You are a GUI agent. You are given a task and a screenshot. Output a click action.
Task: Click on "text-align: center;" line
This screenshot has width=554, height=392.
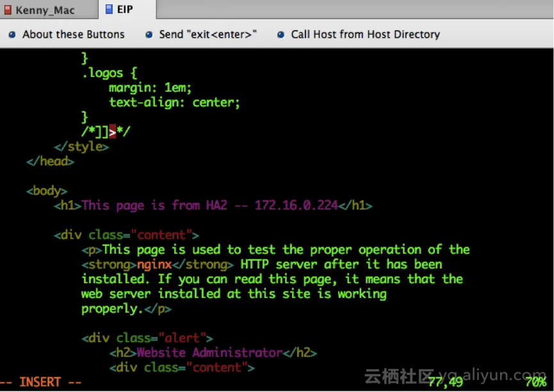click(175, 102)
